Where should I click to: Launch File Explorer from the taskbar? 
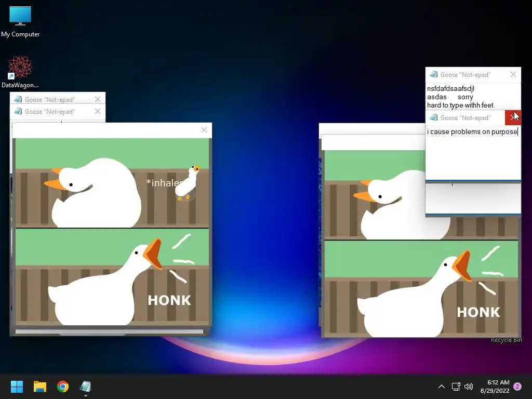(x=39, y=387)
